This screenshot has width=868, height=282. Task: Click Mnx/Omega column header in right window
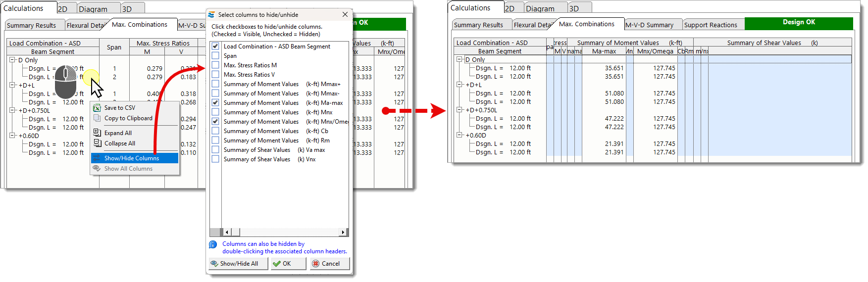tap(655, 51)
